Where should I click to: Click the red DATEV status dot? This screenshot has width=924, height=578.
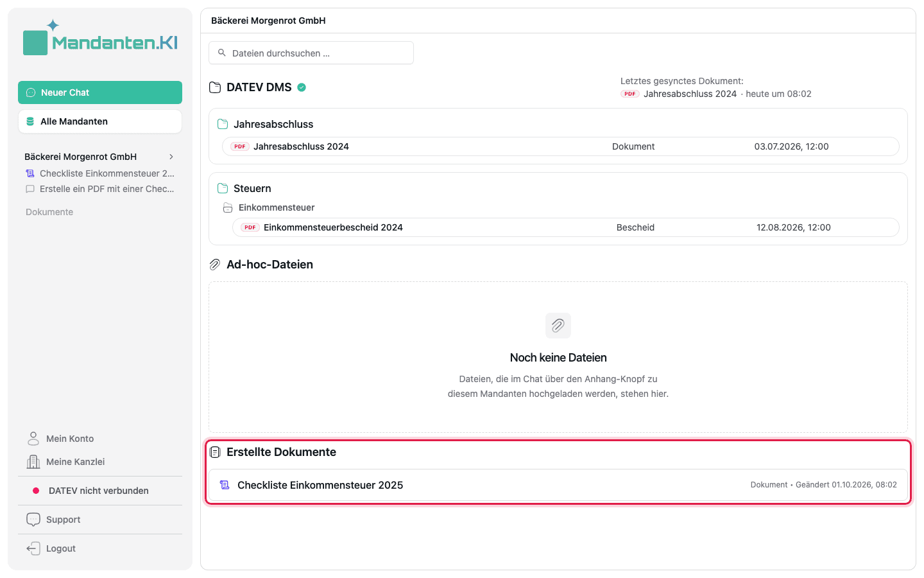pyautogui.click(x=36, y=491)
